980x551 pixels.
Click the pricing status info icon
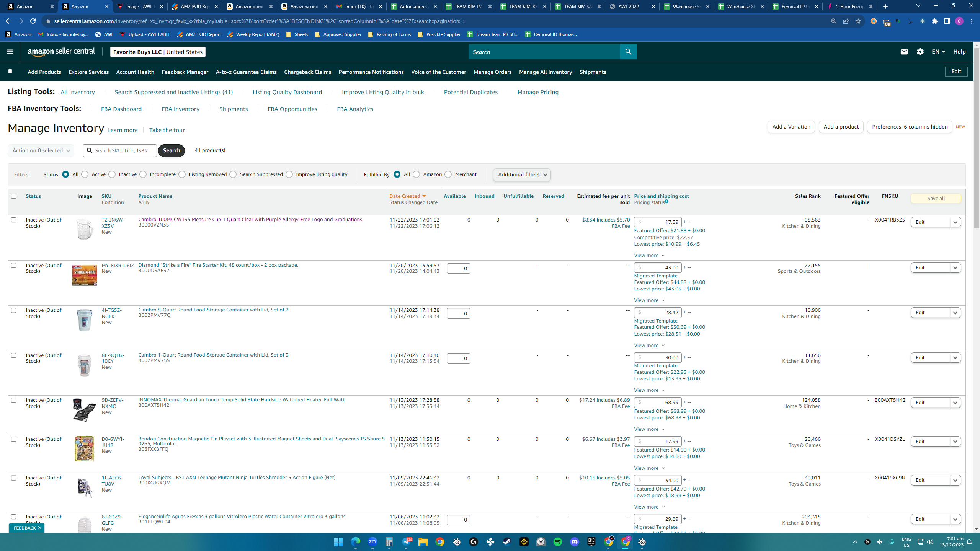666,202
